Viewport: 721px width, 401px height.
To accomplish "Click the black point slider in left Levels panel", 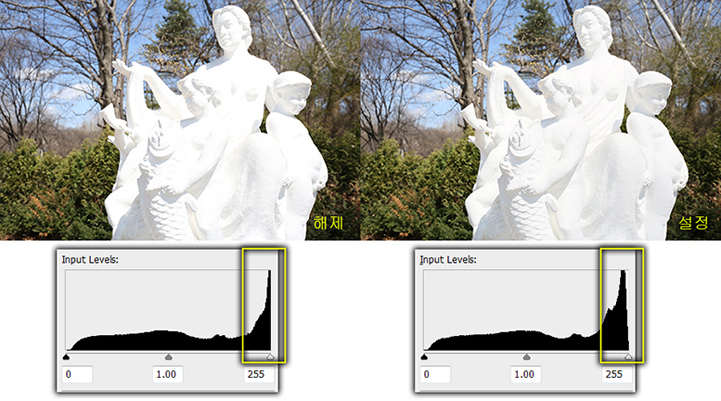I will tap(66, 357).
